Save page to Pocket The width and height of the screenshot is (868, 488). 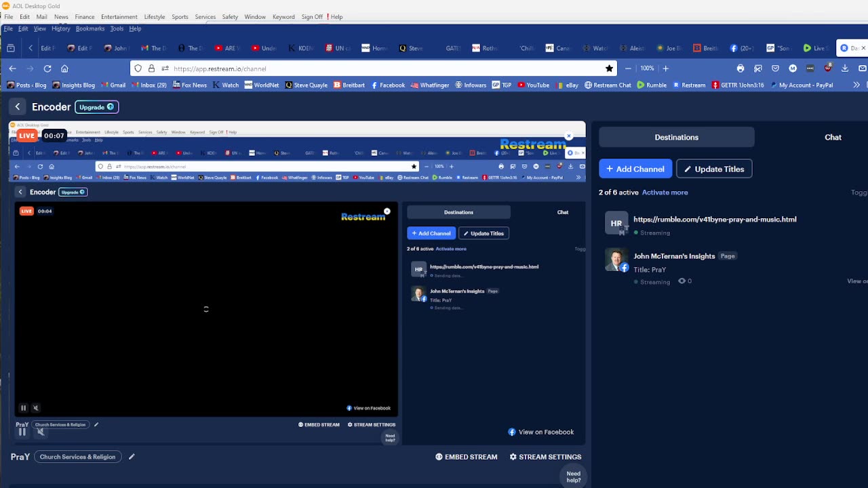tap(775, 68)
